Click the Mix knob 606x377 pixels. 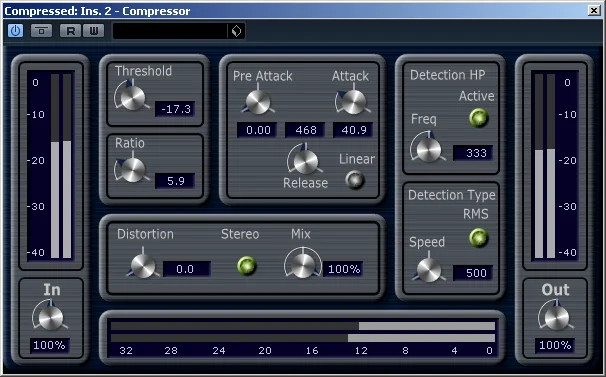303,266
